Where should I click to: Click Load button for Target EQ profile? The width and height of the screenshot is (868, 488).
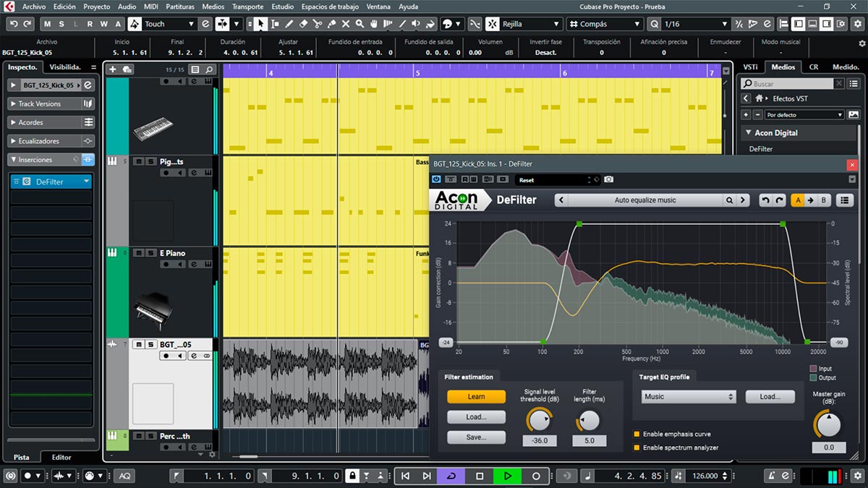point(770,396)
